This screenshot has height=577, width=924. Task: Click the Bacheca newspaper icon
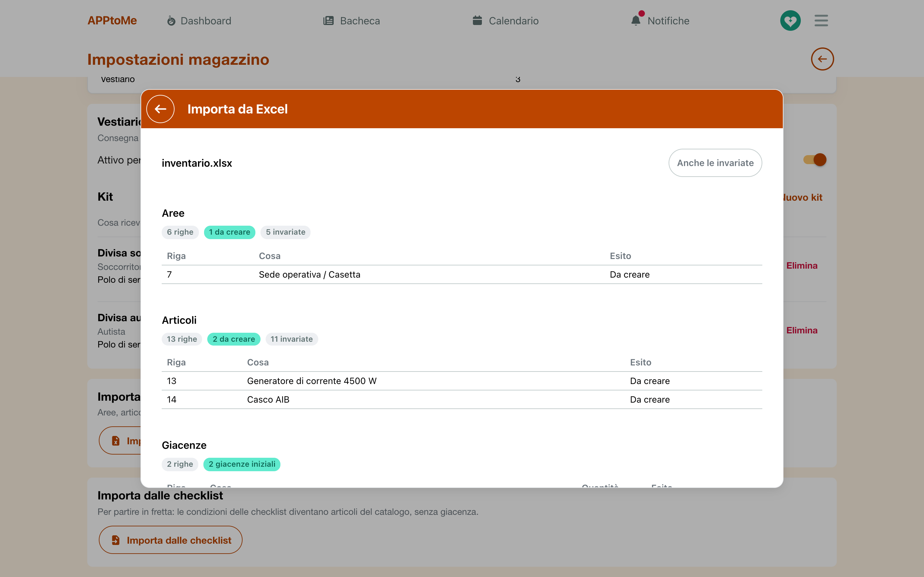point(328,21)
